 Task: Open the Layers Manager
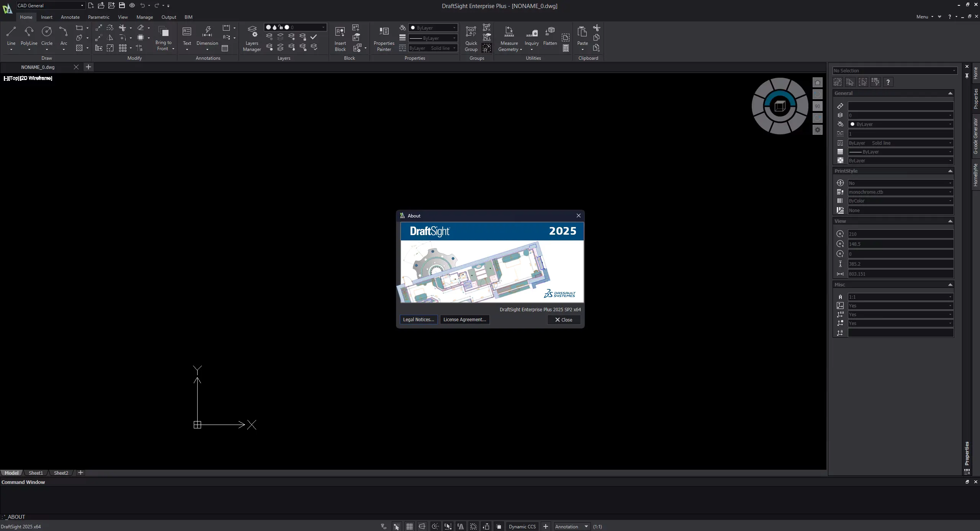pos(252,38)
